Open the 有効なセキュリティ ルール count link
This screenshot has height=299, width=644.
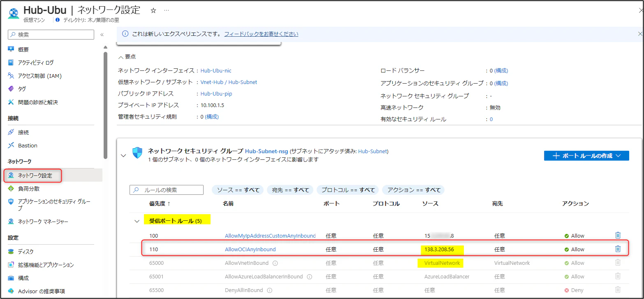491,119
